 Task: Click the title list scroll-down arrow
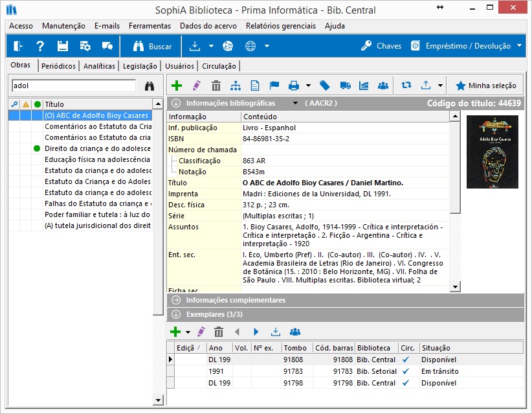158,400
